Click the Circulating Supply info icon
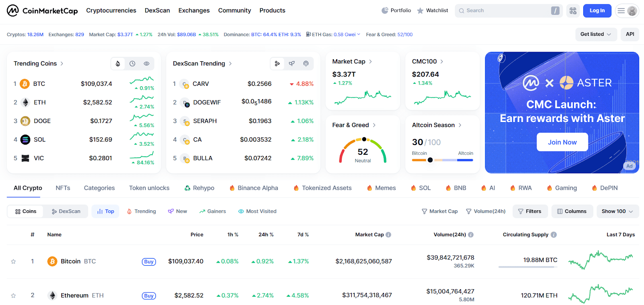Viewport: 644px width, 305px height. click(x=554, y=234)
